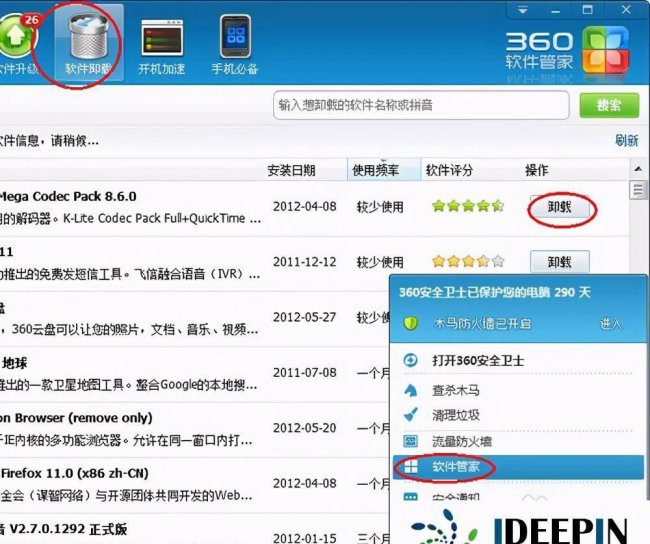This screenshot has height=544, width=650.
Task: Open the 手机必备 phone icon
Action: [235, 46]
